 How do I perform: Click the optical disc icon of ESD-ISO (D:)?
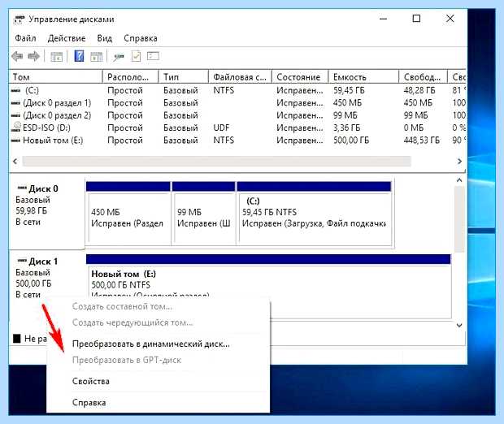click(16, 128)
